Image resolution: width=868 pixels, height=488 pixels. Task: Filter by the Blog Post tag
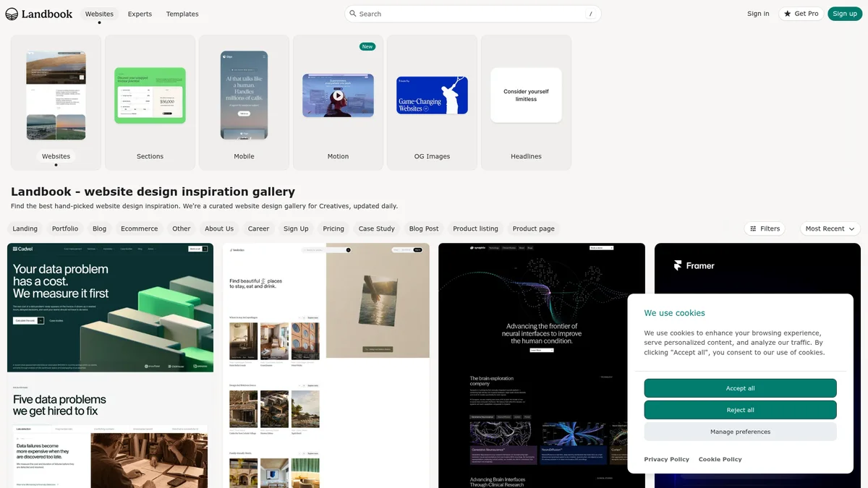[x=424, y=228]
